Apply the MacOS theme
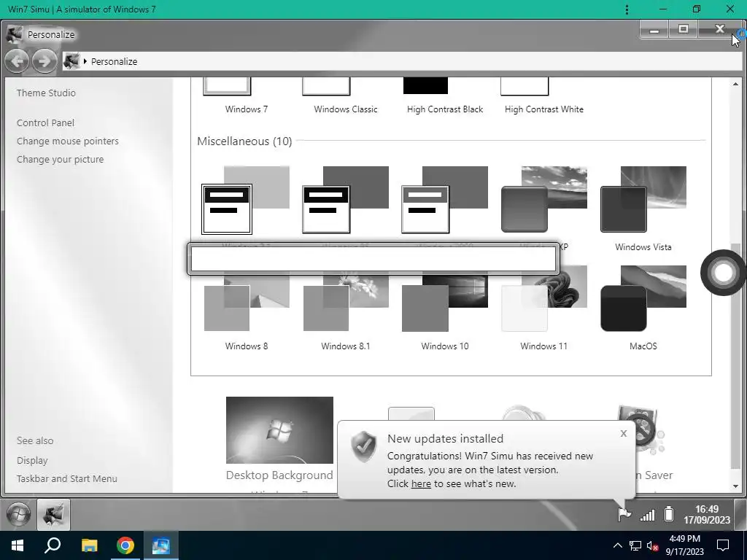This screenshot has height=560, width=747. point(643,308)
